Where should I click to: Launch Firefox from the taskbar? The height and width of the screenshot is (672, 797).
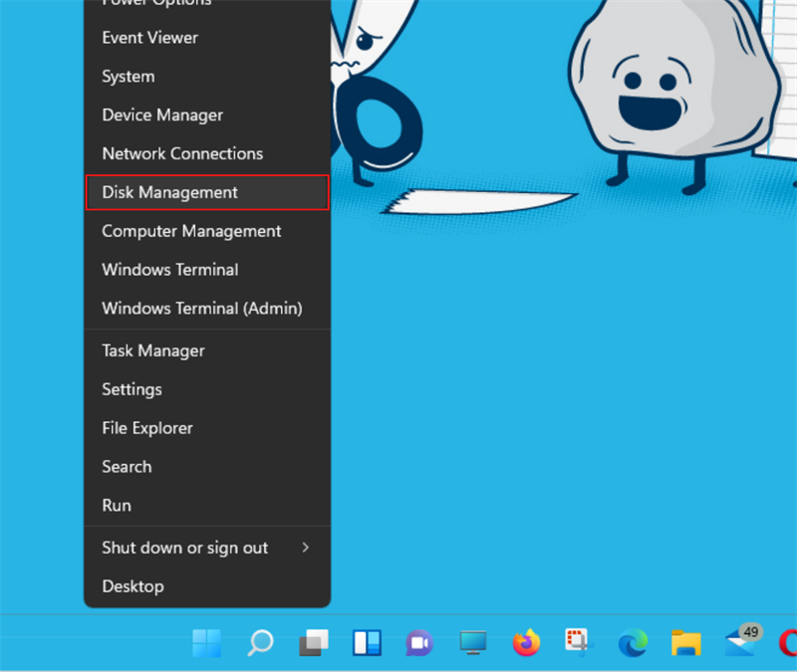(526, 645)
